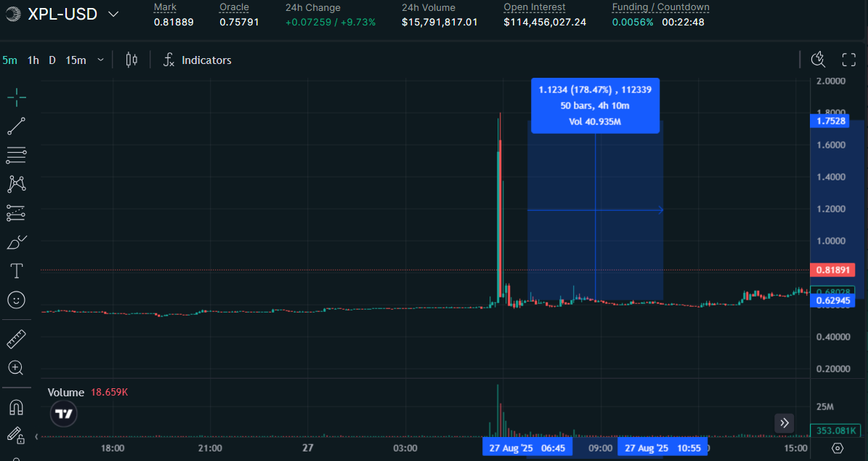This screenshot has height=461, width=868.
Task: Choose the XABCD pattern tool
Action: 16,184
